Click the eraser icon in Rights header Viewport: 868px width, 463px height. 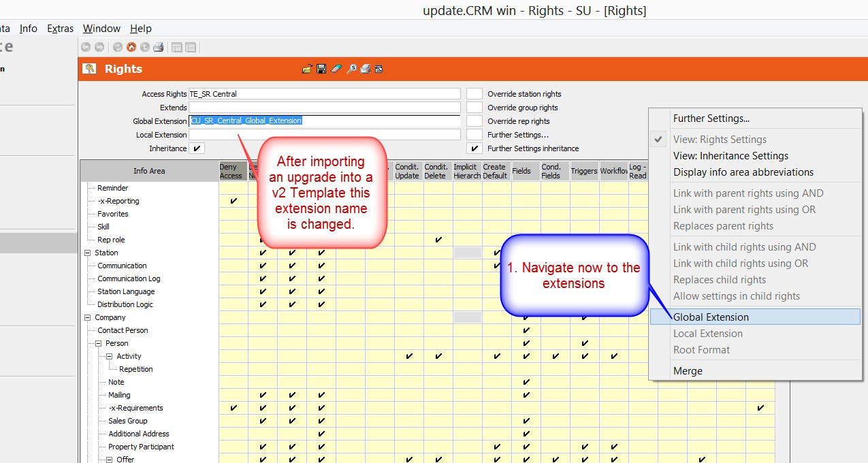(336, 69)
